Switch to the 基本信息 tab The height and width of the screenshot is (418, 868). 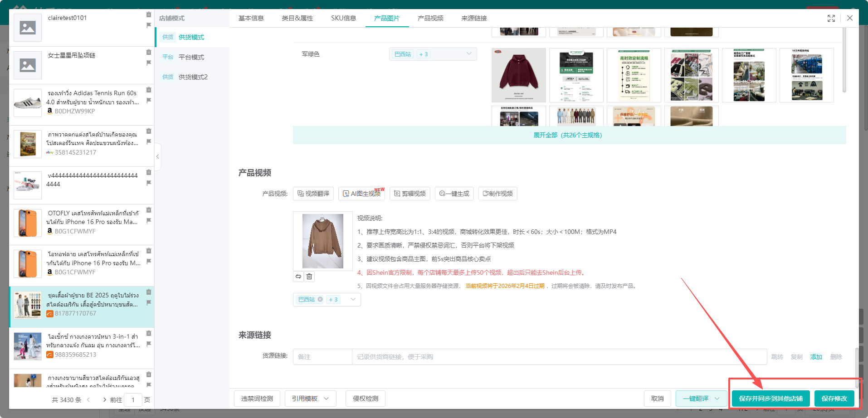coord(251,18)
